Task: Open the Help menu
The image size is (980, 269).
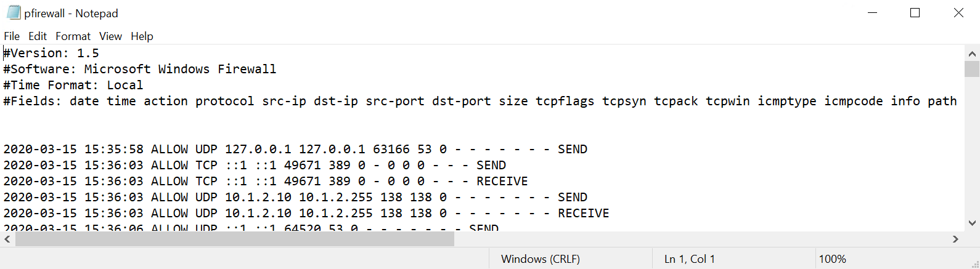Action: pos(142,36)
